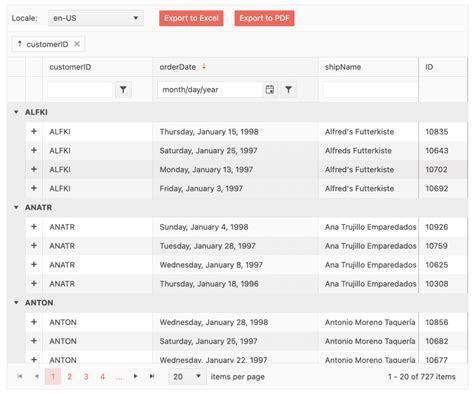Expand detail row for order 10702
Viewport: 474px width, 394px height.
34,169
